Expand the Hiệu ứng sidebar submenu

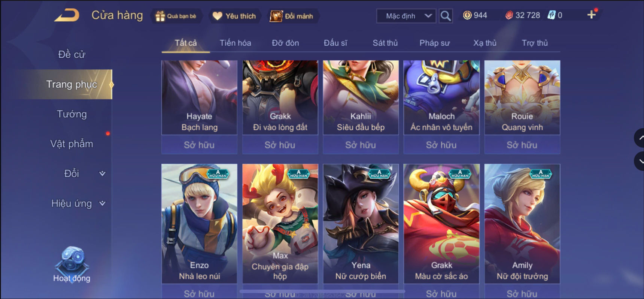[x=102, y=203]
